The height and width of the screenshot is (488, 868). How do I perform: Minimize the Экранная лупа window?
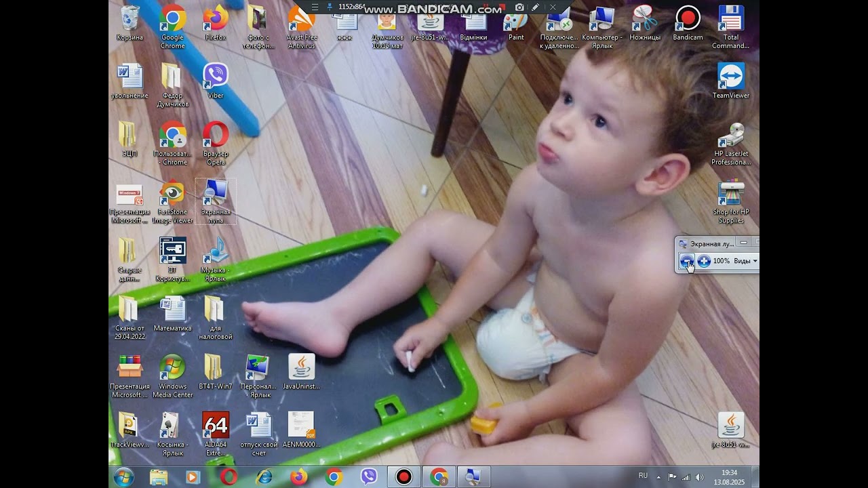click(x=744, y=243)
